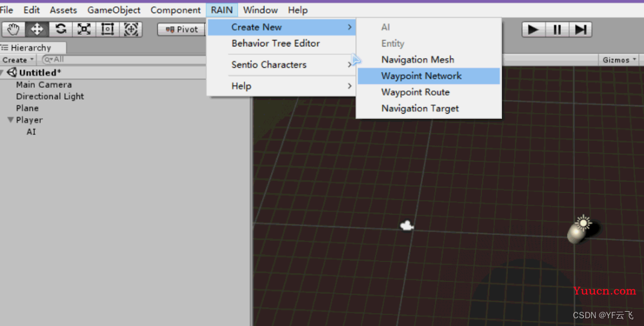The image size is (644, 326).
Task: Open the Behavior Tree Editor
Action: 282,43
